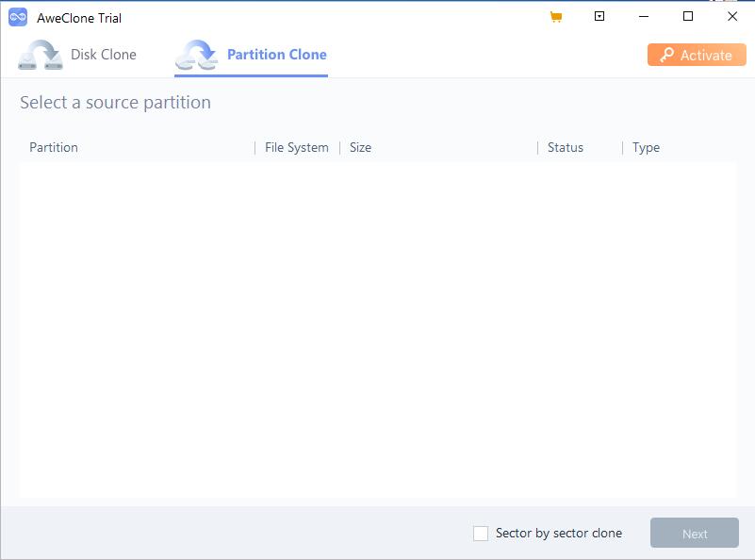
Task: Click the Partition column header
Action: 54,147
